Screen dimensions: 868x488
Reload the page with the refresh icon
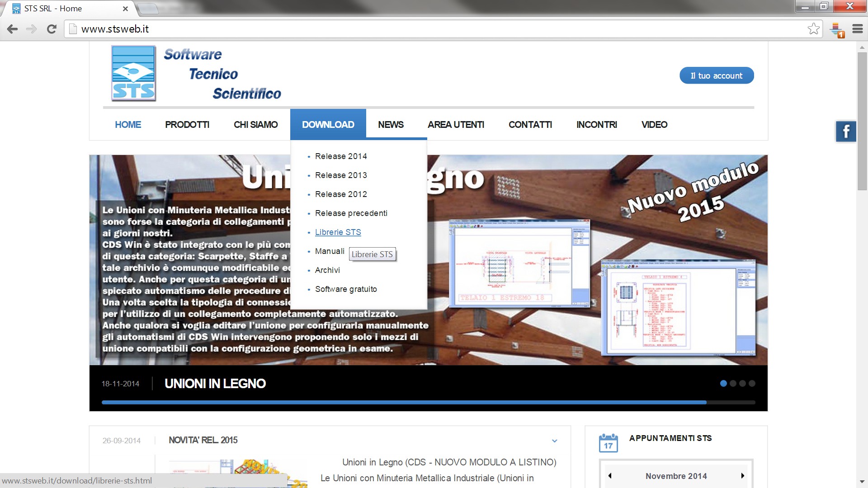pos(52,29)
